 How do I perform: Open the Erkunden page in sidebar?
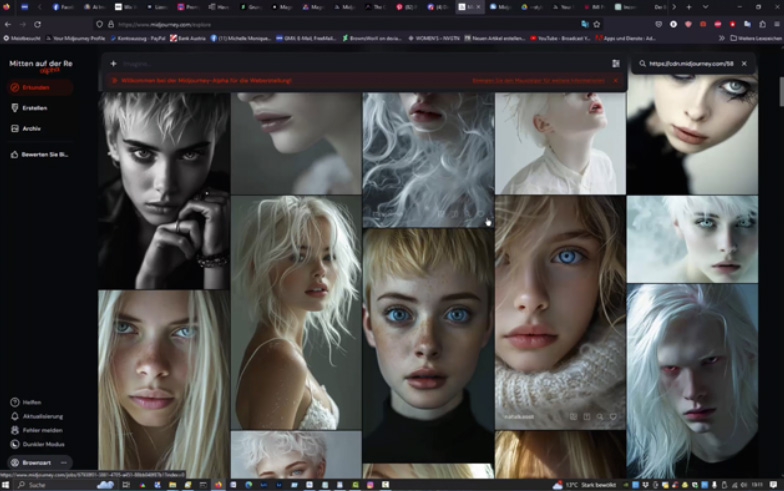coord(36,88)
